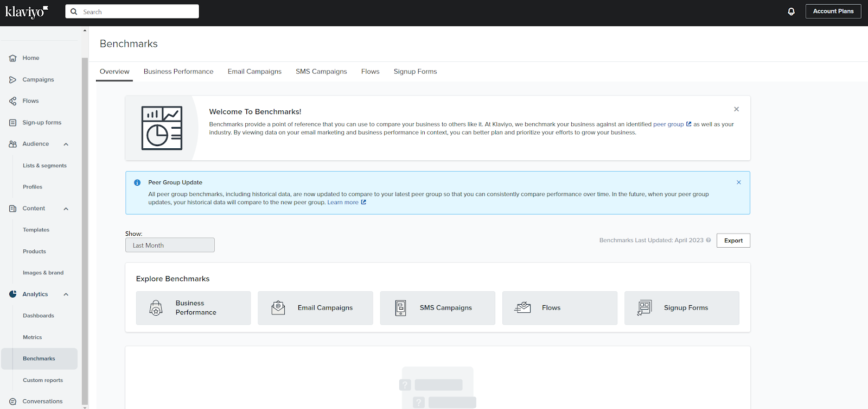Click the Home icon in sidebar
Viewport: 868px width, 409px height.
[13, 58]
